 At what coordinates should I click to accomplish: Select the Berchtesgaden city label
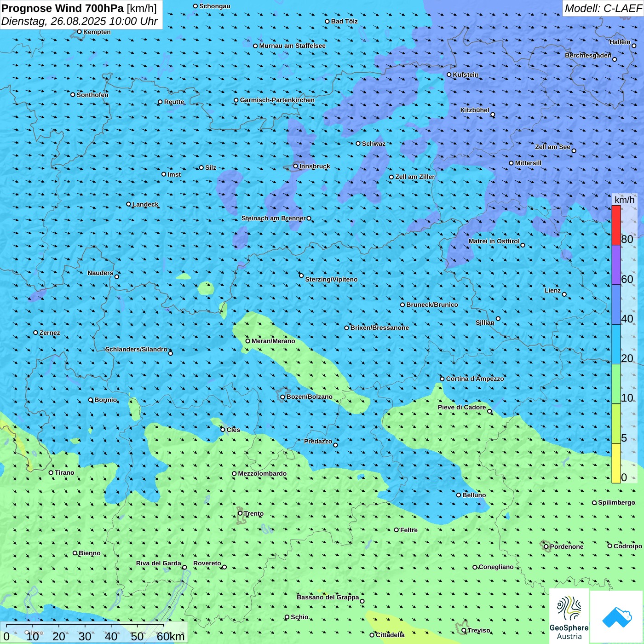click(x=588, y=55)
